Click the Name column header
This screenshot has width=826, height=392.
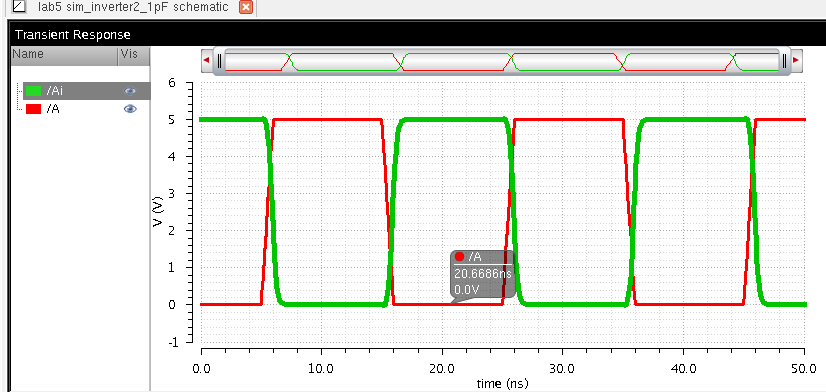tap(64, 55)
